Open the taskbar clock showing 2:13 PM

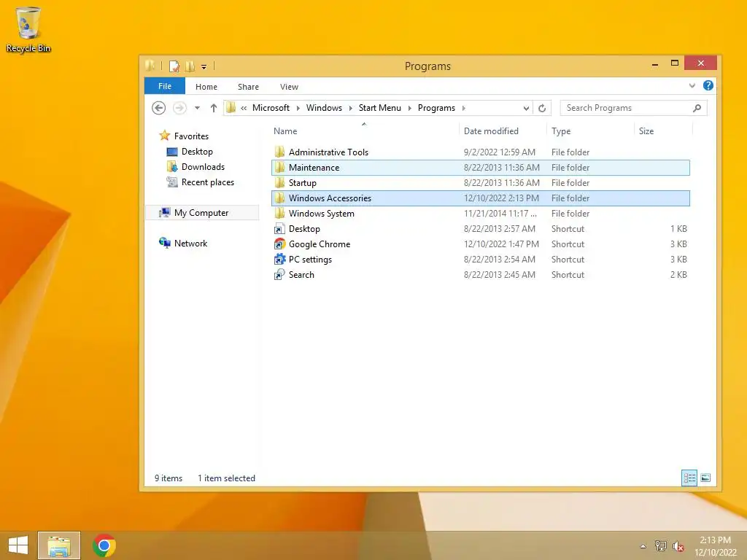tap(716, 546)
